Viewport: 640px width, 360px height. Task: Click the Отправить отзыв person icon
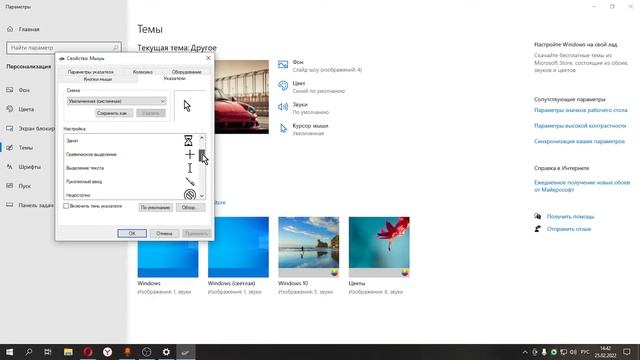tap(538, 229)
